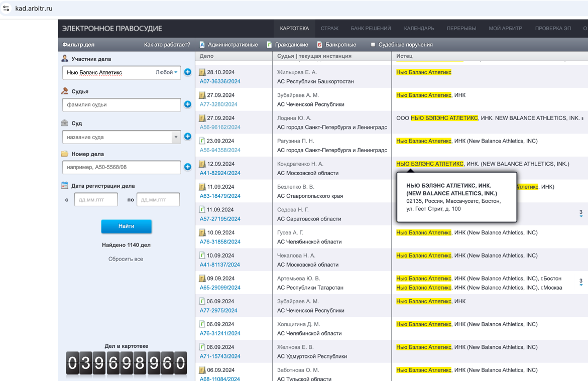Screen dimensions: 588x381
Task: Click the participant person icon beside Участник дела
Action: click(x=65, y=59)
